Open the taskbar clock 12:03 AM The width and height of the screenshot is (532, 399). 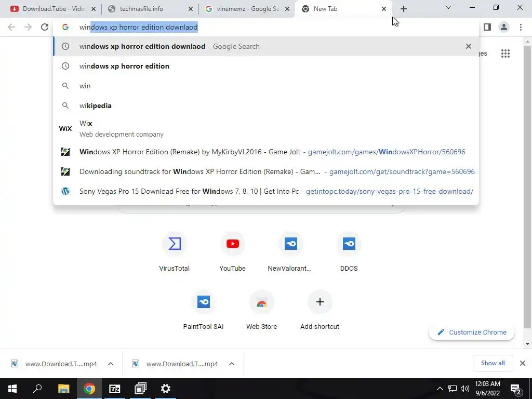(487, 389)
